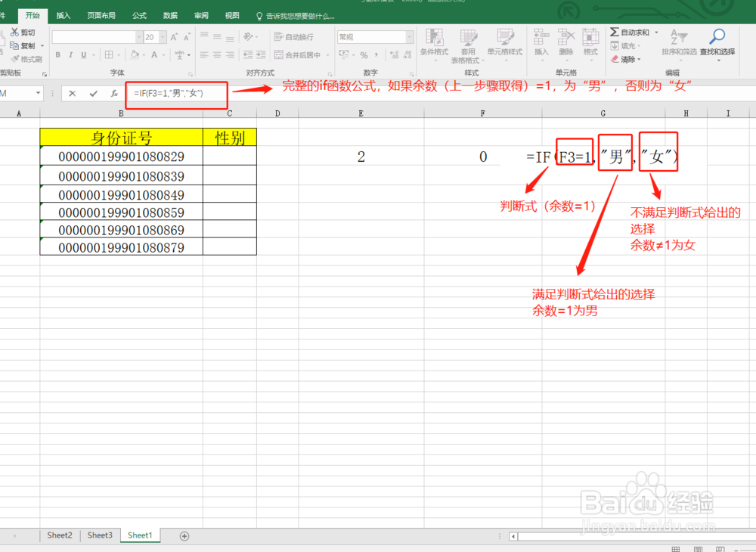Viewport: 756px width, 552px height.
Task: Toggle align text left
Action: [204, 55]
